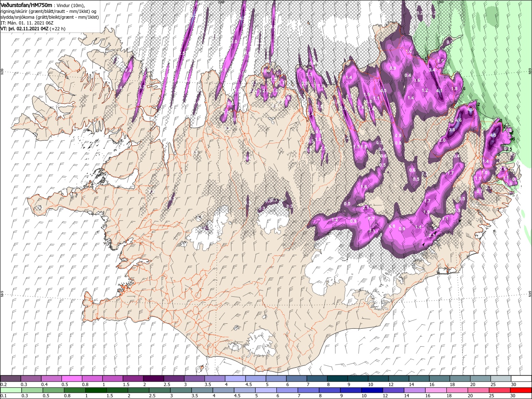This screenshot has width=532, height=399.
Task: Click the 10–12 swatch in upper snow legend
Action: click(x=378, y=378)
